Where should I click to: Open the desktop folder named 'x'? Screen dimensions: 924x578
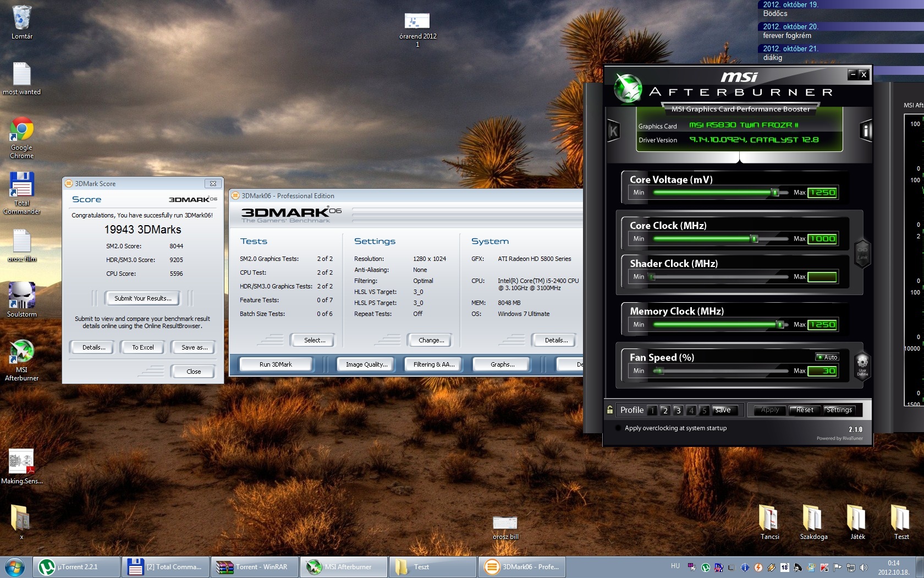pyautogui.click(x=21, y=522)
